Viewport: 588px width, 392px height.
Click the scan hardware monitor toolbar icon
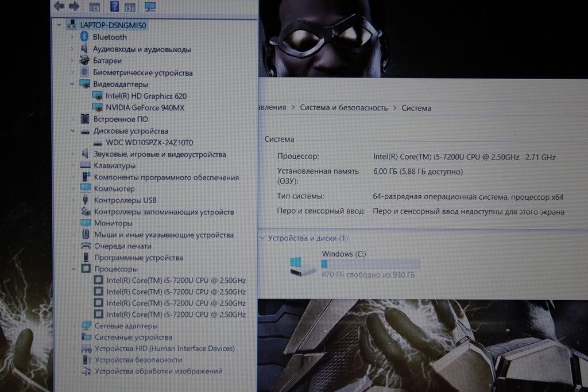tap(150, 6)
